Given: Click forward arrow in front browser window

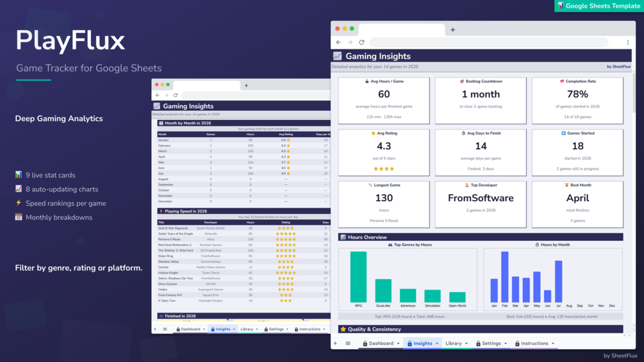Looking at the screenshot, I should [x=350, y=42].
